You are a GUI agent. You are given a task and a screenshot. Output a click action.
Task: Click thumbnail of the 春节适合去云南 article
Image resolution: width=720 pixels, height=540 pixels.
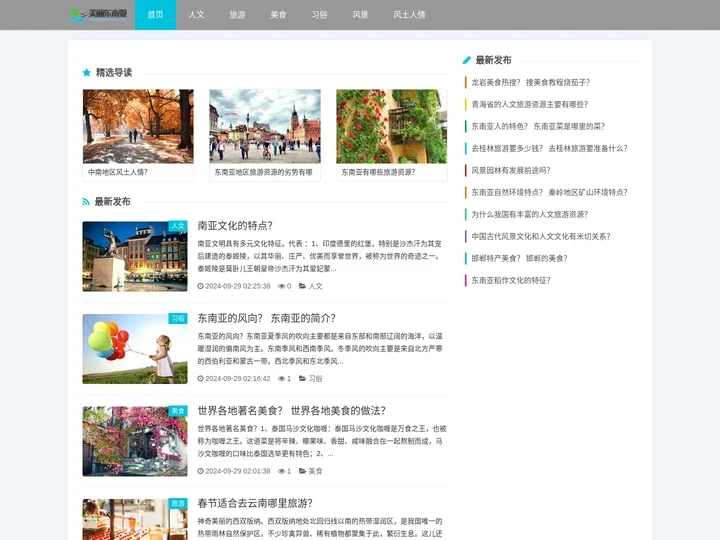click(x=135, y=519)
